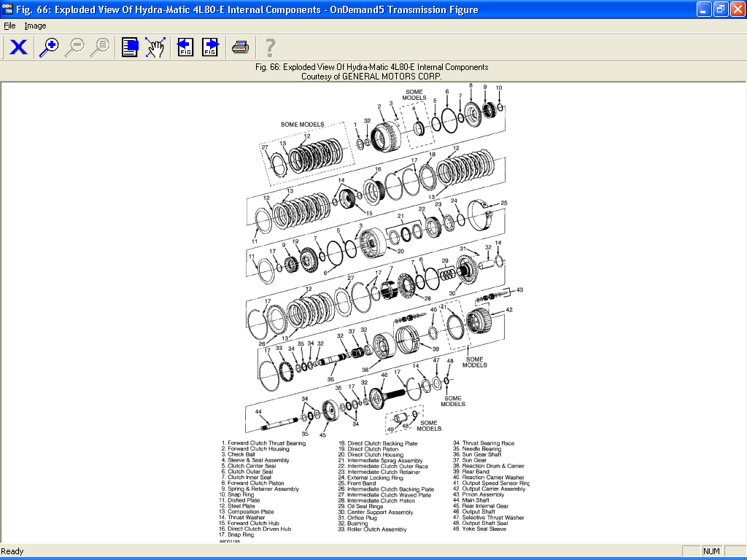Click the 'Fig. 66: Exploded View' caption heading

click(371, 67)
